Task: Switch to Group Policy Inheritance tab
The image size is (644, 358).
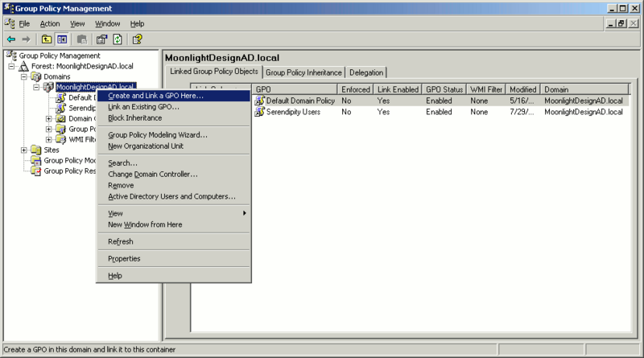Action: 303,72
